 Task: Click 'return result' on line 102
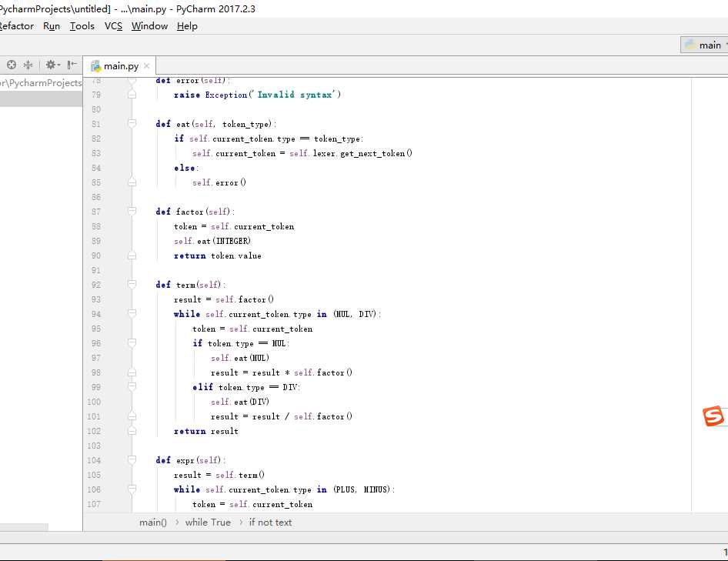point(205,432)
